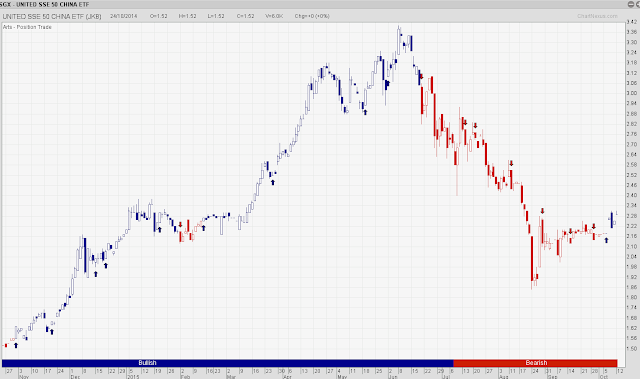Screen dimensions: 640x379
Task: Click the Oct month label on date axis
Action: click(604, 377)
